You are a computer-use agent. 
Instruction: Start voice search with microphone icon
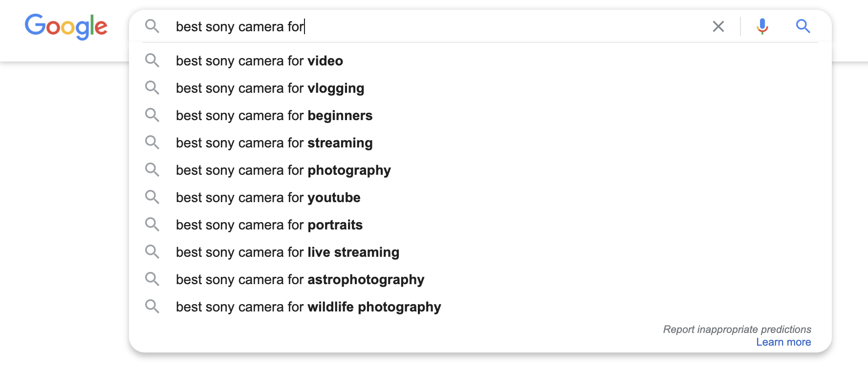click(x=762, y=26)
